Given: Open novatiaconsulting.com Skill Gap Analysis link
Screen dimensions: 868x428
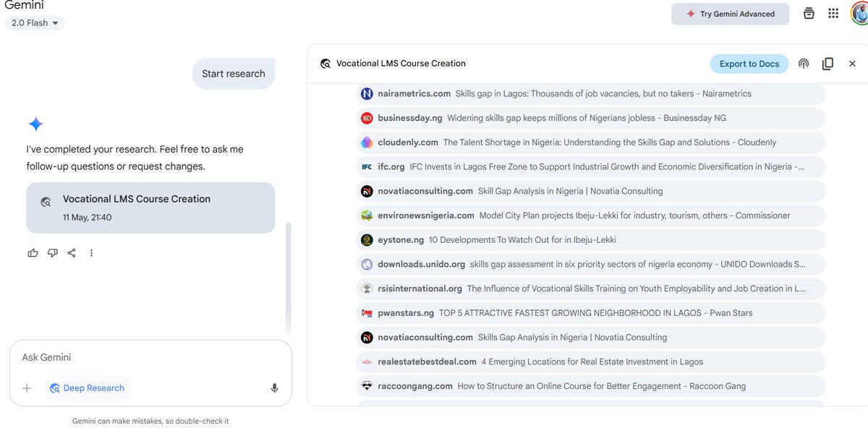Looking at the screenshot, I should (x=591, y=191).
